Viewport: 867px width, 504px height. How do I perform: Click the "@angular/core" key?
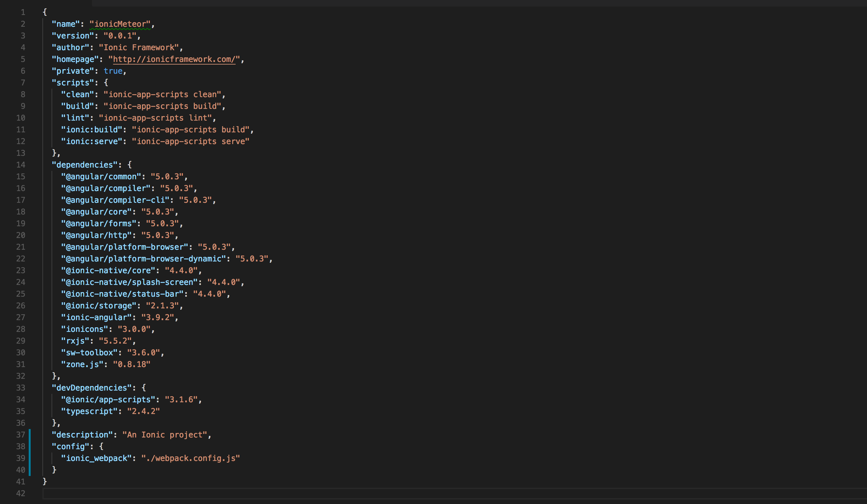tap(97, 212)
